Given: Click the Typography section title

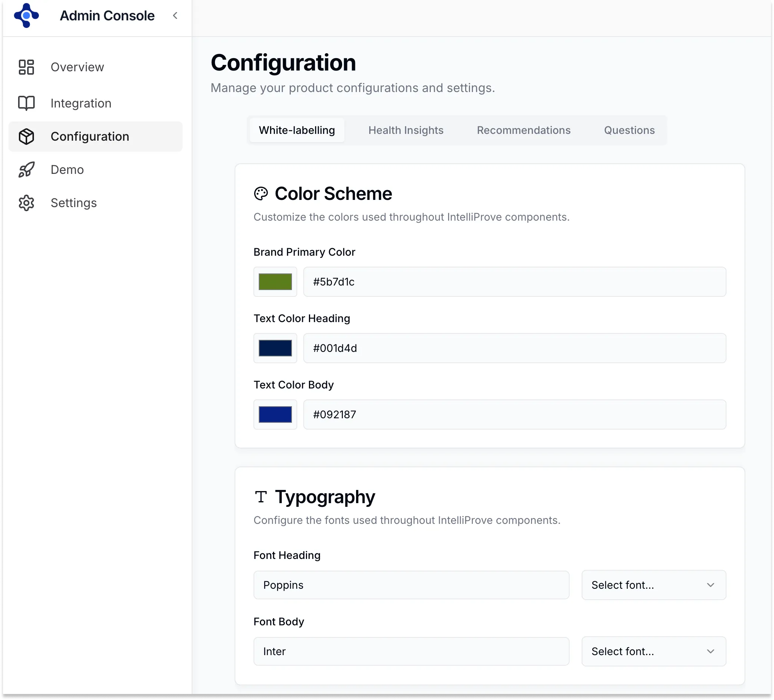Looking at the screenshot, I should (325, 497).
